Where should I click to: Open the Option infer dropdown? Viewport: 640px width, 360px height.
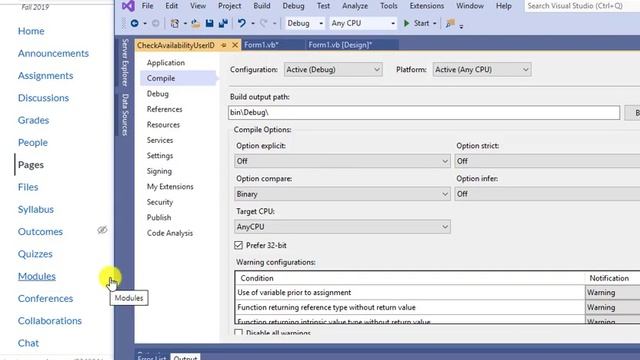[547, 194]
